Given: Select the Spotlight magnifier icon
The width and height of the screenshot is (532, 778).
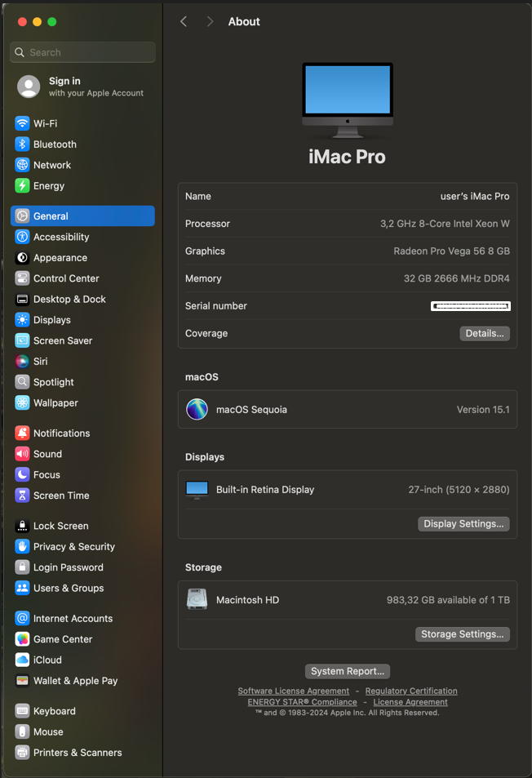Looking at the screenshot, I should pos(22,382).
